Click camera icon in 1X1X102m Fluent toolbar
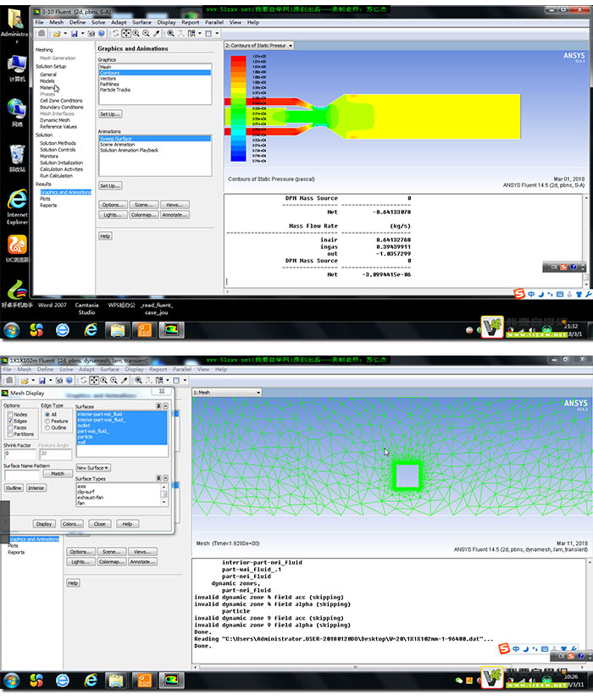The image size is (593, 700). [x=59, y=380]
